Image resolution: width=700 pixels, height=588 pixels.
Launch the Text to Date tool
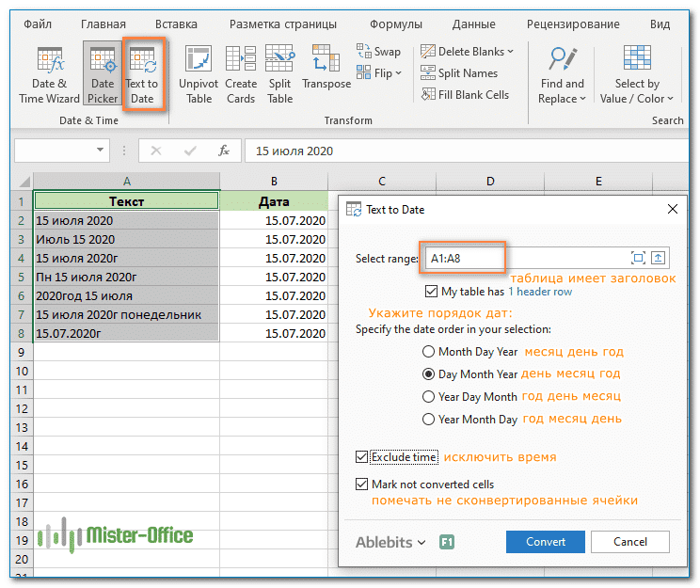coord(142,73)
